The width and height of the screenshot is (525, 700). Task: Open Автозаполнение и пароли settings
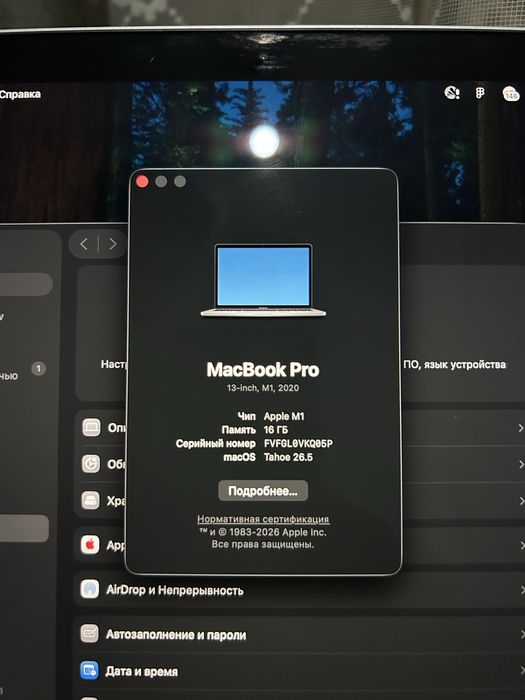click(299, 634)
